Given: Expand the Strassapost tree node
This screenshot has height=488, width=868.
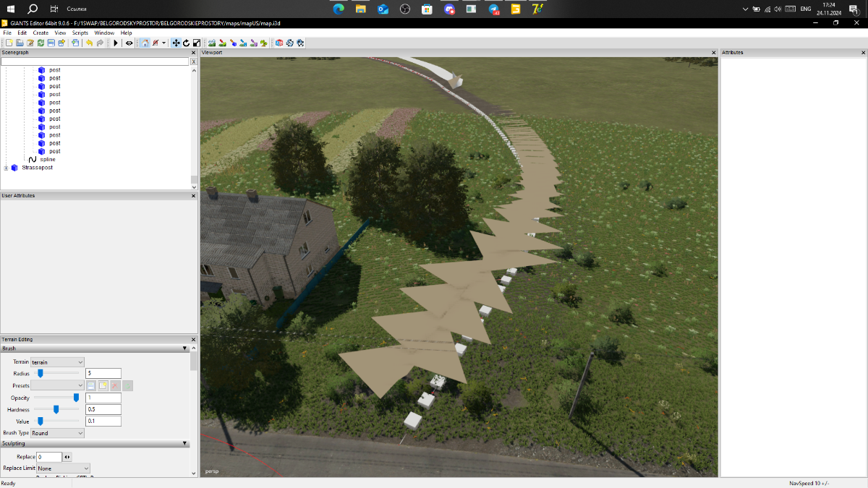Looking at the screenshot, I should click(6, 168).
